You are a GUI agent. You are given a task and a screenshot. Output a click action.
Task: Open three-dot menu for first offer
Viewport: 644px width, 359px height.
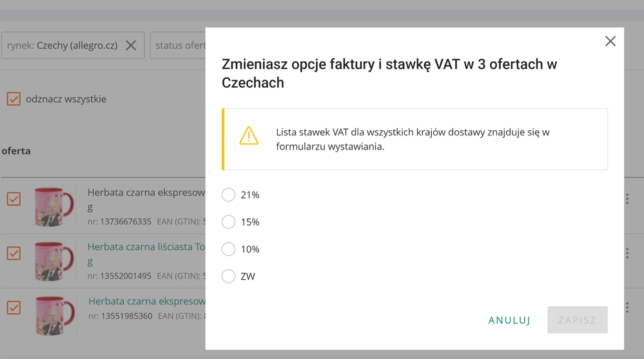point(627,199)
